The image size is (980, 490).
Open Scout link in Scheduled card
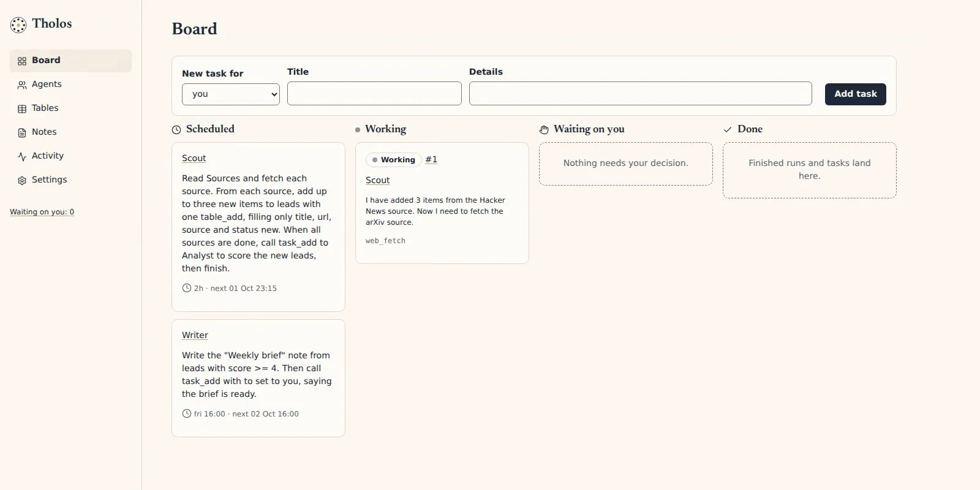194,158
